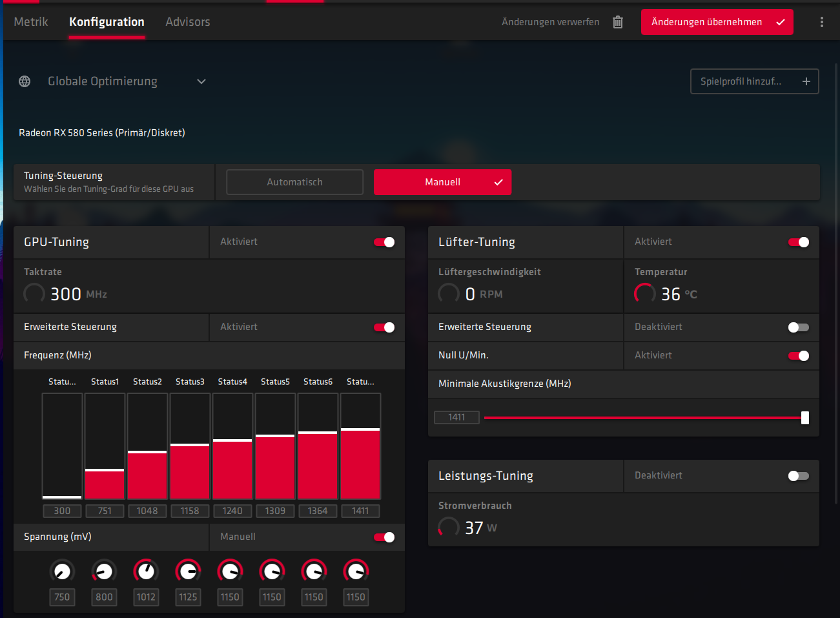
Task: Click the voltage field showing 1012
Action: pyautogui.click(x=146, y=597)
